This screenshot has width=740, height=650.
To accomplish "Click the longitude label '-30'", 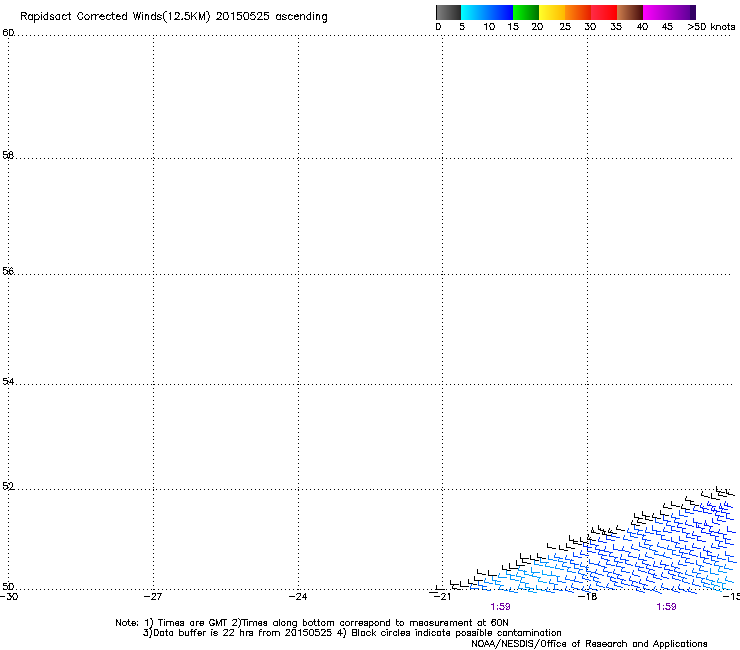I will [9, 597].
